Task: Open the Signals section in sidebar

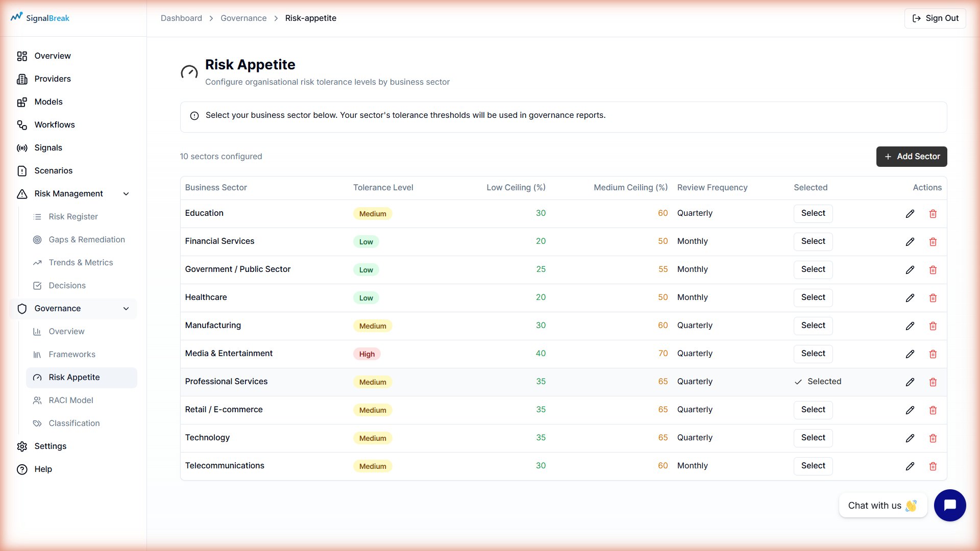Action: 47,147
